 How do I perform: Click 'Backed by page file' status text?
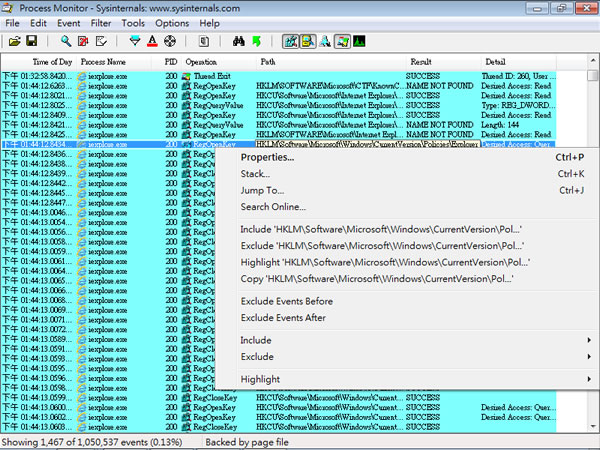point(247,442)
